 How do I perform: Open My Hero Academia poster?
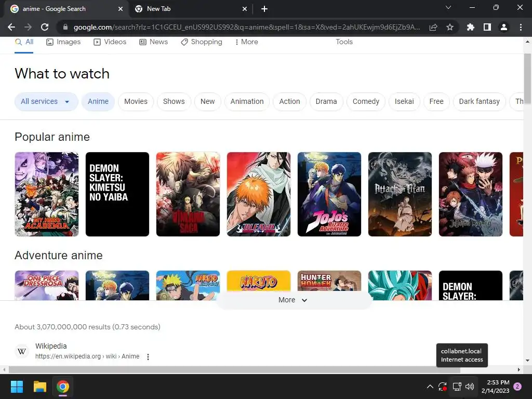click(46, 194)
